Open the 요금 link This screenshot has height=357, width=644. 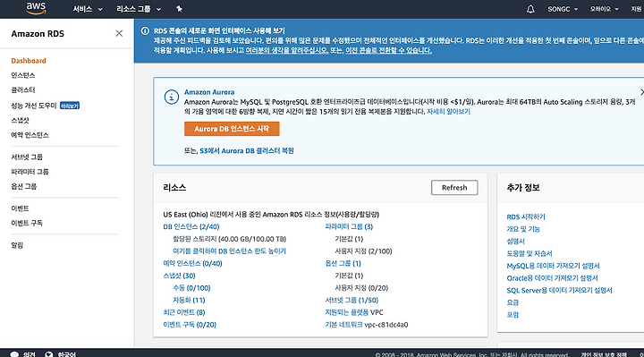click(513, 302)
